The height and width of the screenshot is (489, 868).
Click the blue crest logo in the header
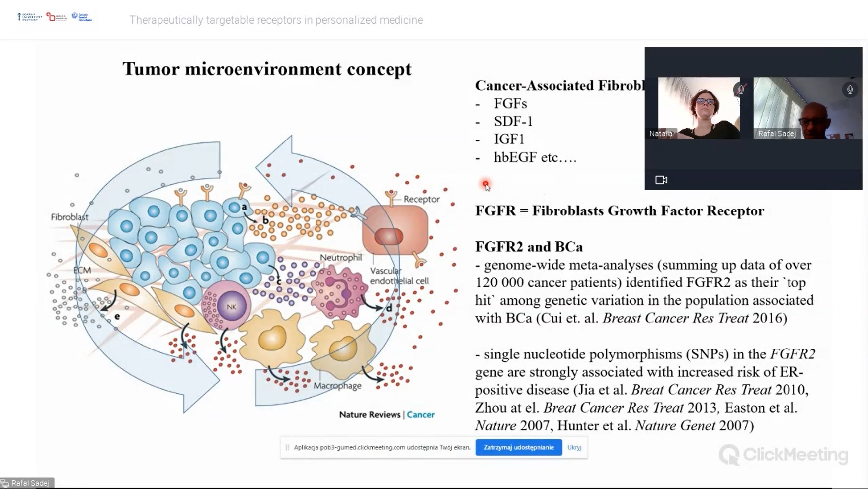pos(81,17)
